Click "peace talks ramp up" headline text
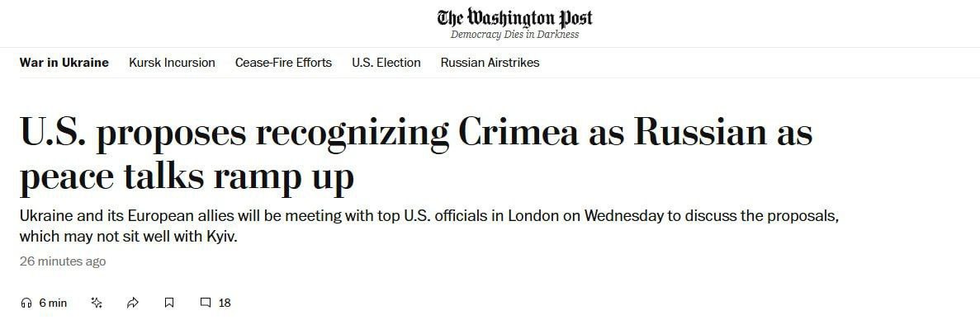The height and width of the screenshot is (334, 980). pos(187,177)
